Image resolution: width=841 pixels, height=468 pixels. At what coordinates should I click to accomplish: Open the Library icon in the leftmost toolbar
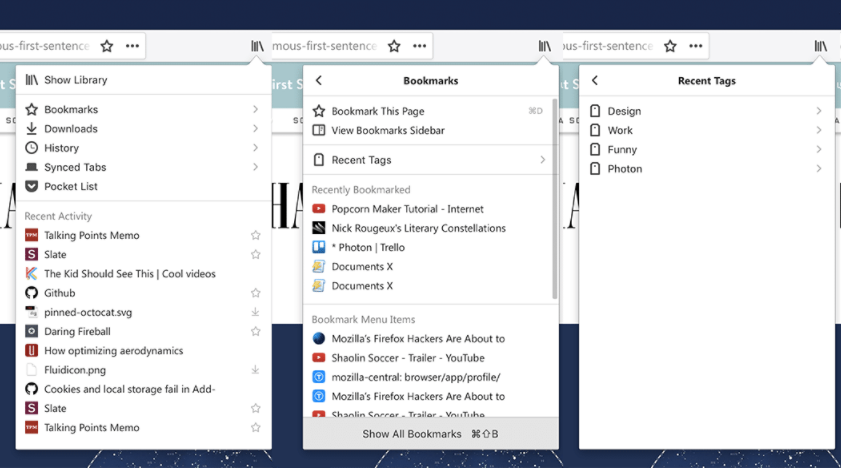pyautogui.click(x=257, y=46)
